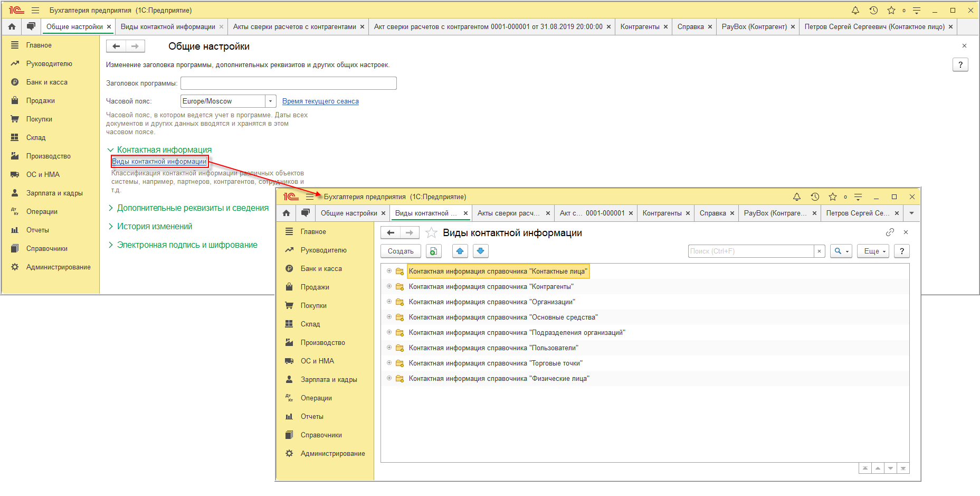Viewport: 980px width, 496px height.
Task: Click the home icon tab in the top window
Action: click(x=12, y=26)
